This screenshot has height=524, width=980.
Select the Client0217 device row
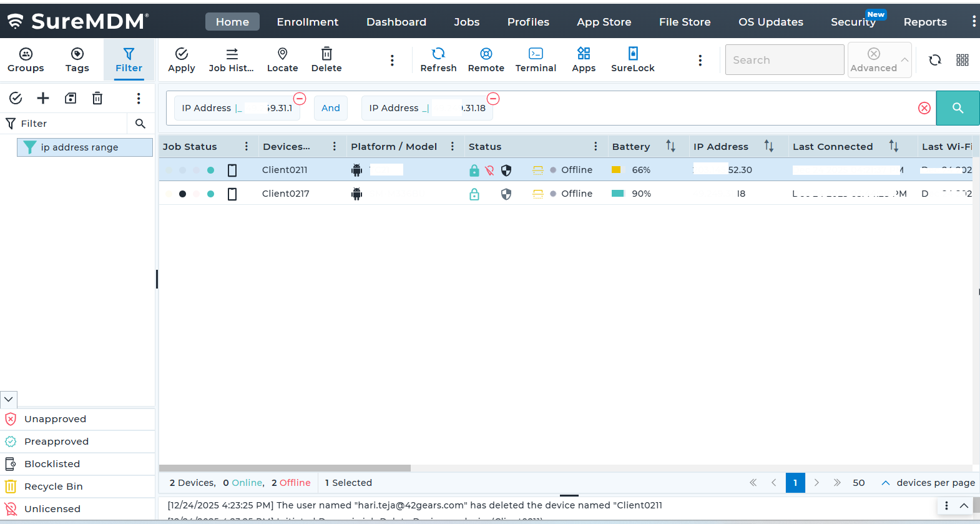pyautogui.click(x=285, y=194)
